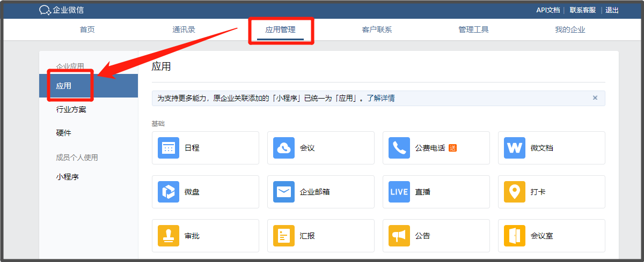Viewport: 644px width, 262px height.
Task: Click the 送 badge beside 公费电话
Action: coord(453,148)
